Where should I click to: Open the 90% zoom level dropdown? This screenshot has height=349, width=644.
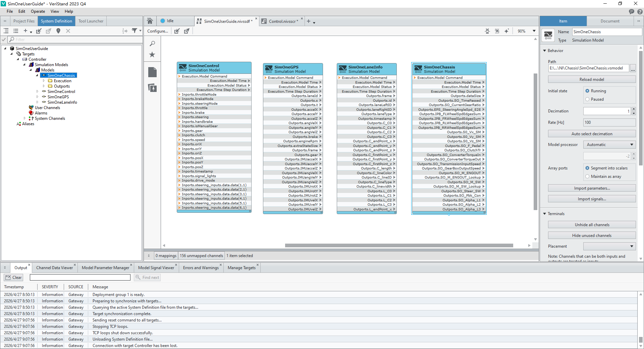(x=534, y=31)
